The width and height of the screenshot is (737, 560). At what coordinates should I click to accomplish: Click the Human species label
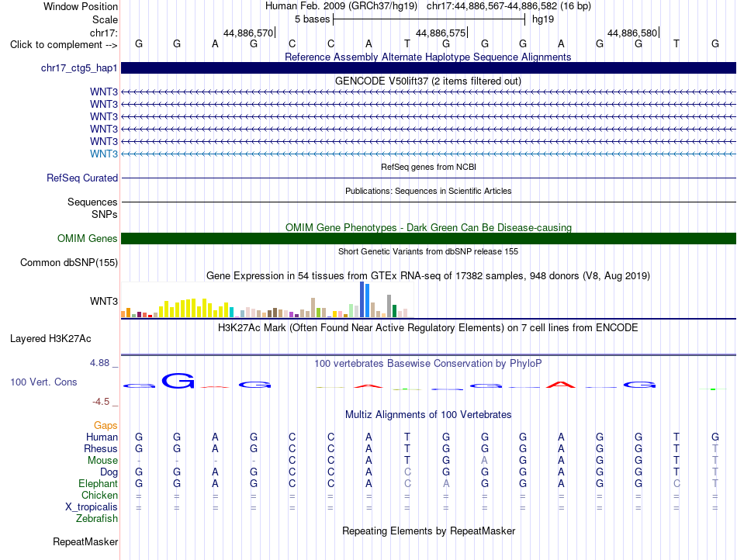tap(102, 437)
